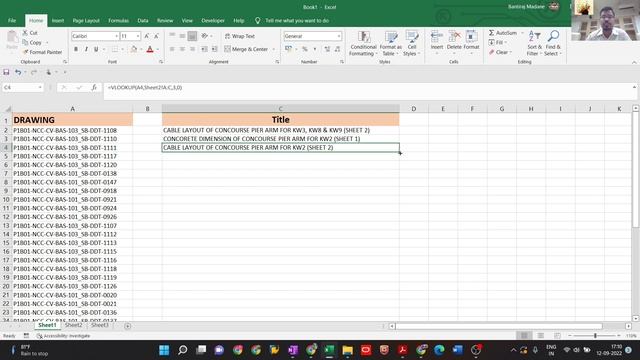
Task: Switch to the Data tab
Action: [142, 20]
